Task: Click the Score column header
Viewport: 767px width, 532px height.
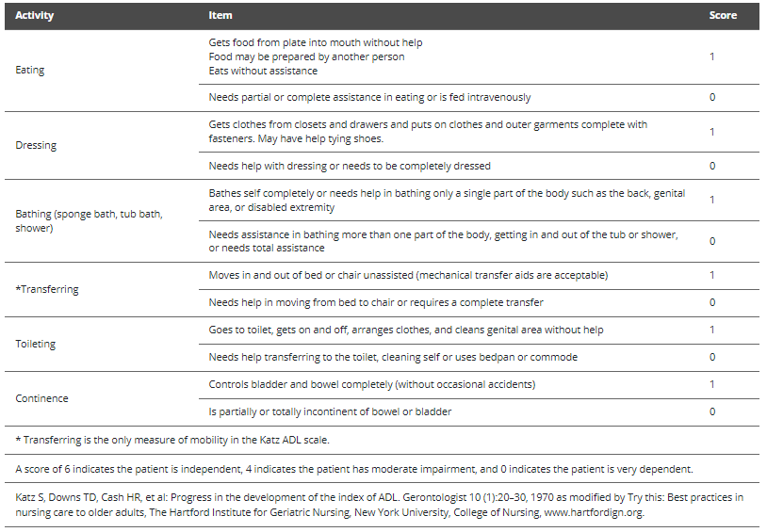Action: (723, 15)
